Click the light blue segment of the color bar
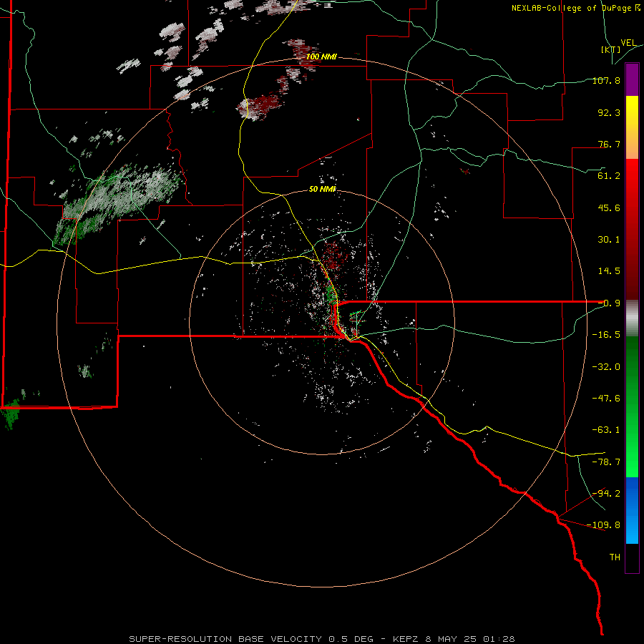The height and width of the screenshot is (644, 644). click(x=632, y=528)
